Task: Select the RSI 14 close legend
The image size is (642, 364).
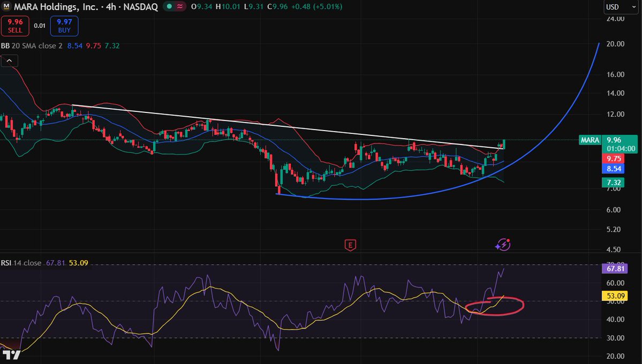Action: [x=21, y=263]
